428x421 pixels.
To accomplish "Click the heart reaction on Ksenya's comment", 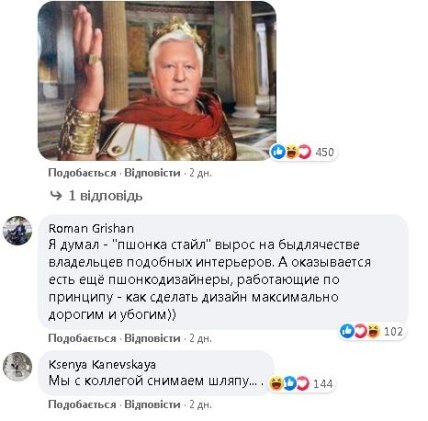I will pos(303,383).
